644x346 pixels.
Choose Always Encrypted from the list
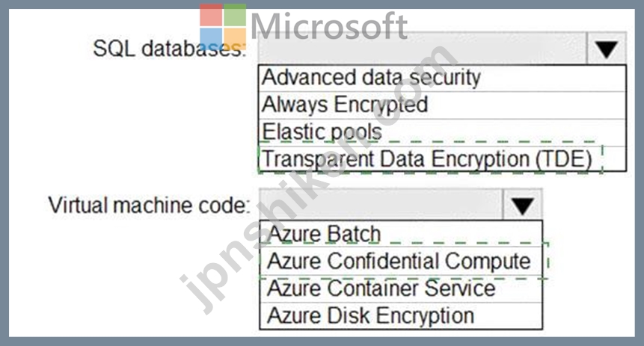coord(442,105)
